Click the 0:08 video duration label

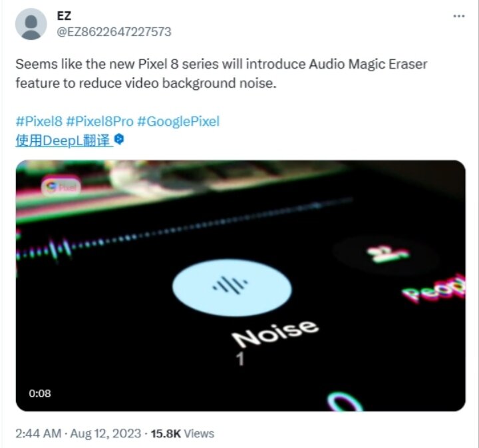pyautogui.click(x=40, y=393)
